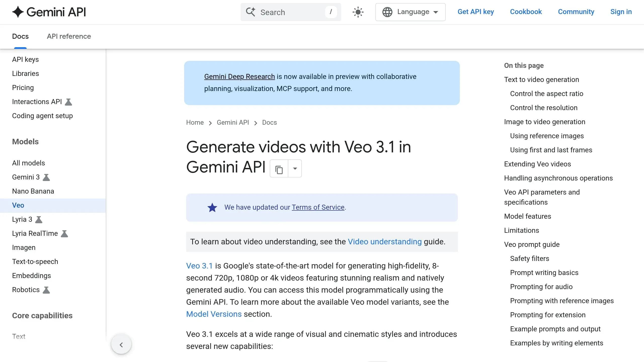Click the Veo 3.1 link in paragraph
Viewport: 644px width, 362px height.
pyautogui.click(x=199, y=266)
